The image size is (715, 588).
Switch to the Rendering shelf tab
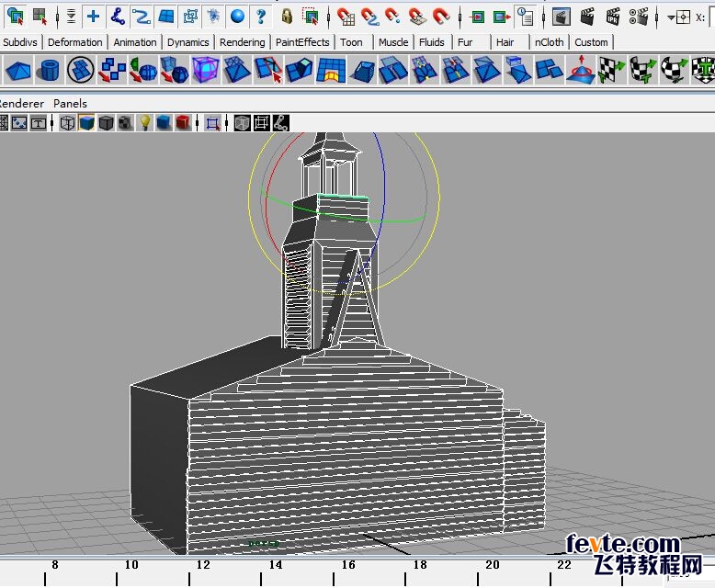[242, 42]
